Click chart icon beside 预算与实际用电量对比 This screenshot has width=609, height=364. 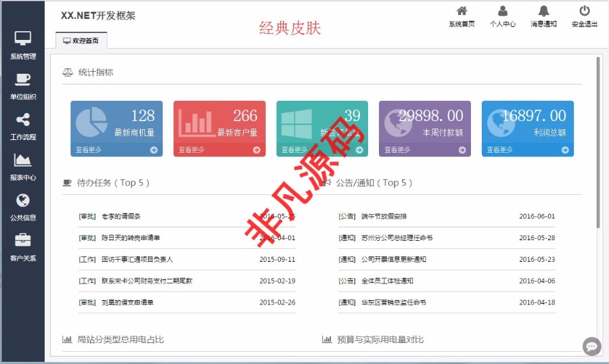327,340
